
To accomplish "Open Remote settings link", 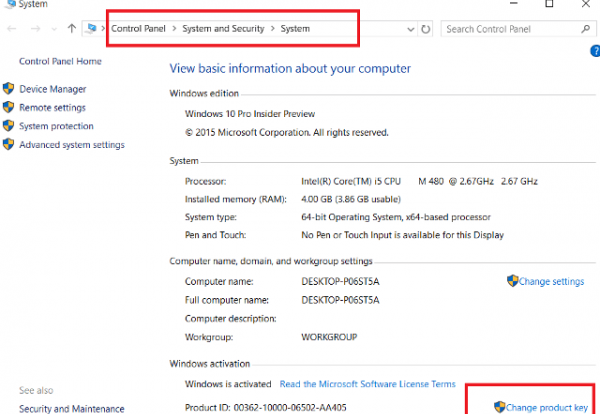I will [x=52, y=108].
